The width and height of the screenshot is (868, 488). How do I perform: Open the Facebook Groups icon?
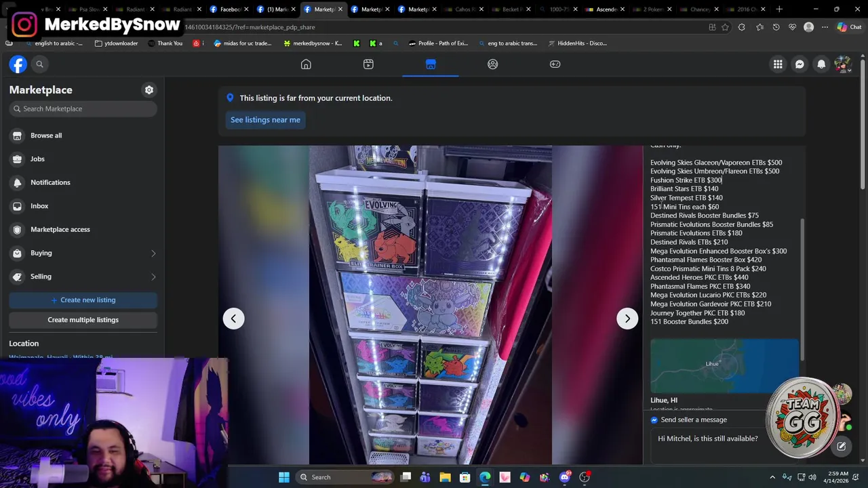[493, 64]
